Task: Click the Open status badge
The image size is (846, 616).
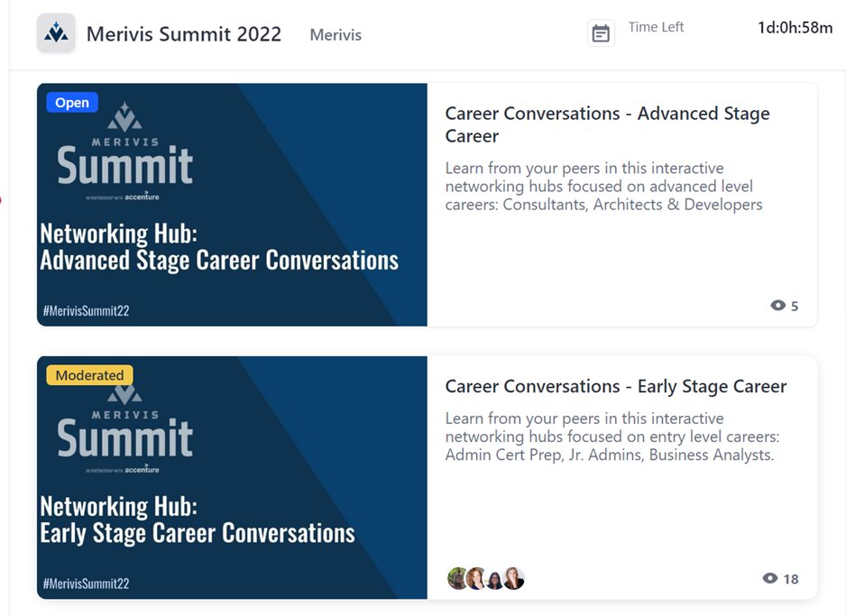Action: coord(72,103)
